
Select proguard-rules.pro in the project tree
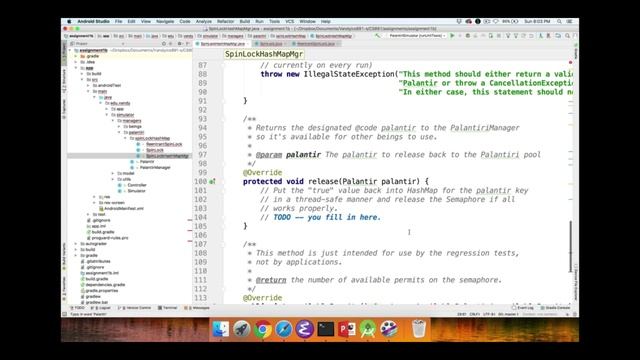[x=109, y=238]
